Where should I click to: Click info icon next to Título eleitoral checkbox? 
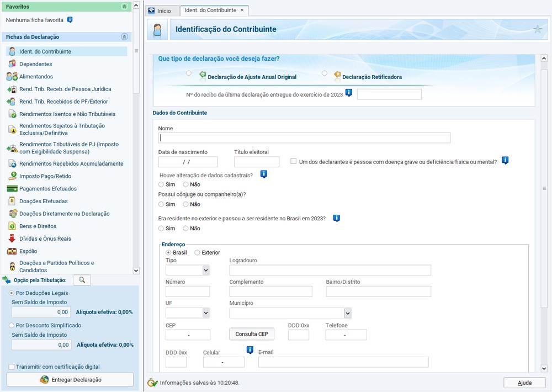click(x=505, y=161)
